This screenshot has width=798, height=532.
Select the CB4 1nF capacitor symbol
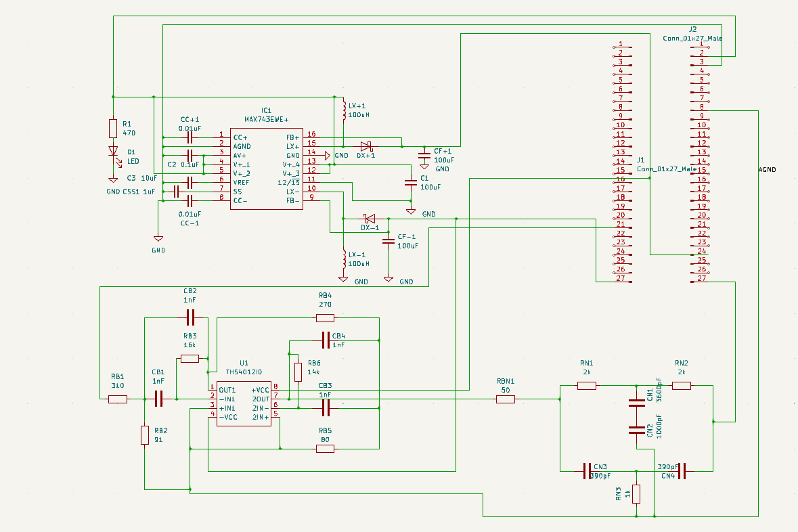[326, 340]
